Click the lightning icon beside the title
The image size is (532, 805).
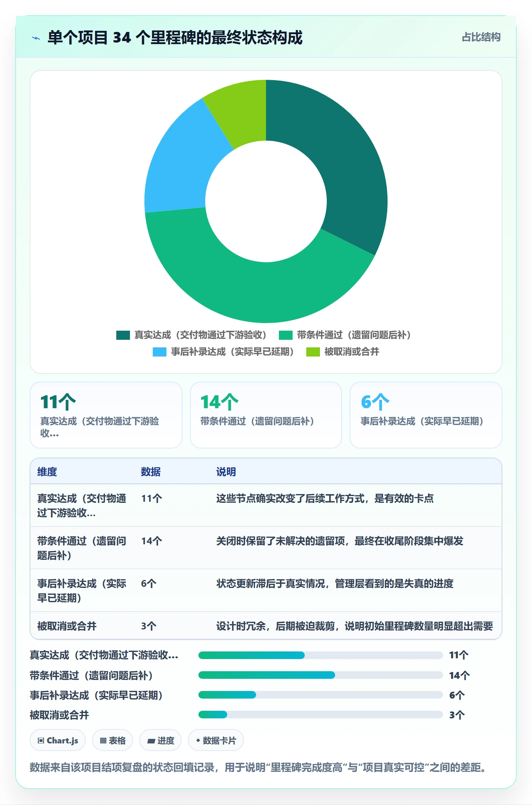36,38
